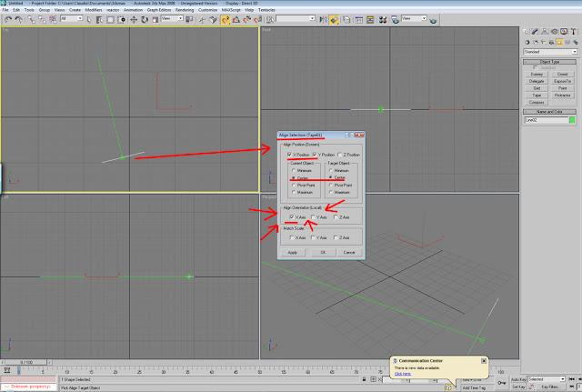The height and width of the screenshot is (392, 582).
Task: Click the Quick Render teapot icon
Action: point(433,20)
